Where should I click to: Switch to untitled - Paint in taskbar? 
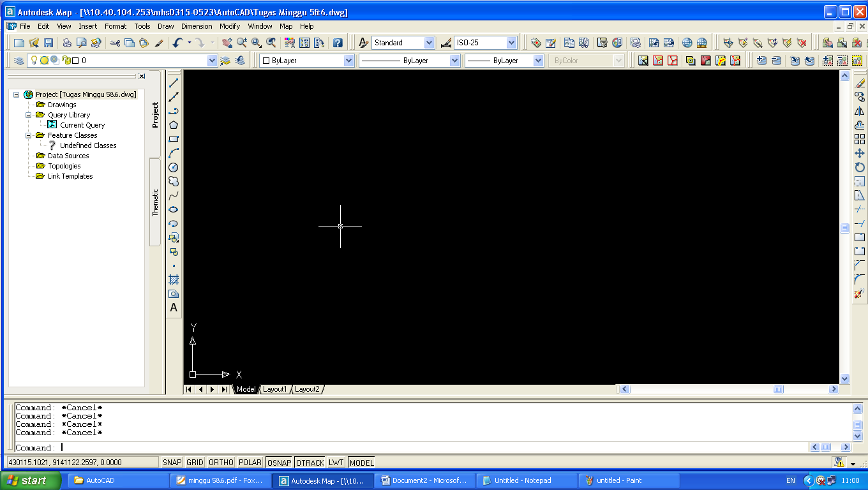629,480
